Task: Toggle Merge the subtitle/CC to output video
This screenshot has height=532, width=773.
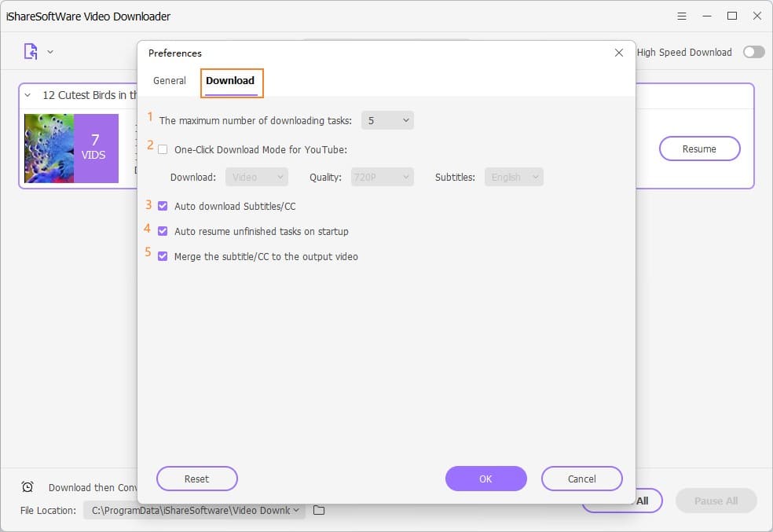Action: 163,256
